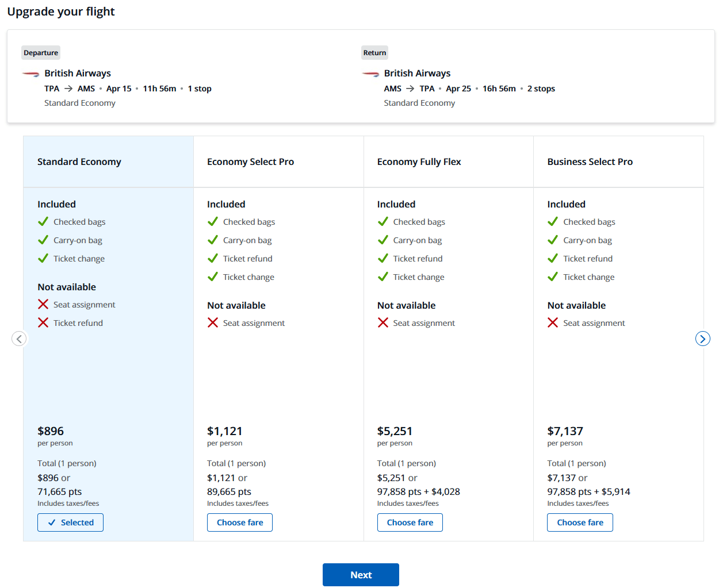Click red X for Economy Fully Flex Seat assignment

click(x=383, y=322)
